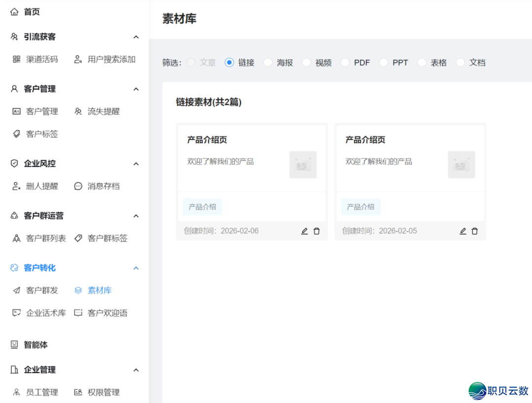The height and width of the screenshot is (403, 532).
Task: Collapse the 企业管理 section
Action: (136, 370)
